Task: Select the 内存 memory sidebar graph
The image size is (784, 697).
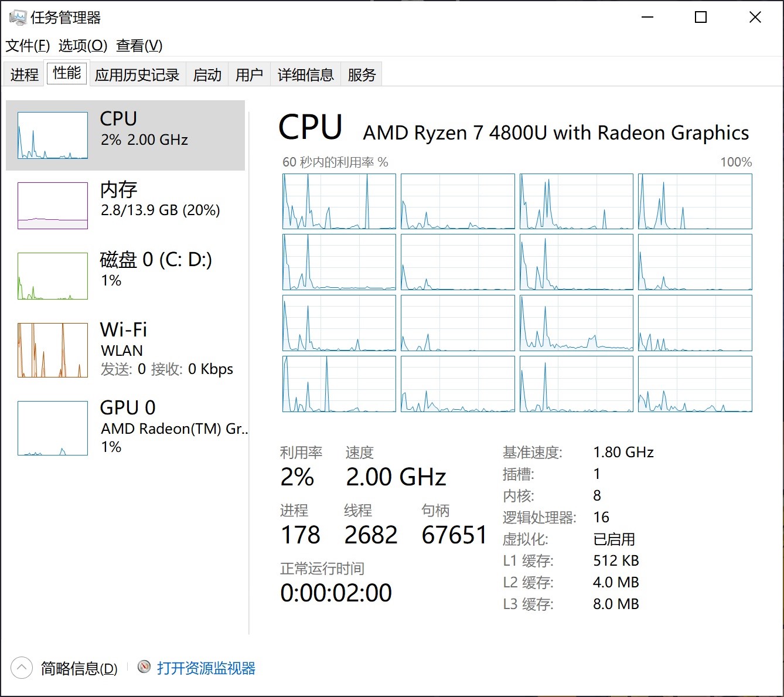Action: pyautogui.click(x=53, y=206)
